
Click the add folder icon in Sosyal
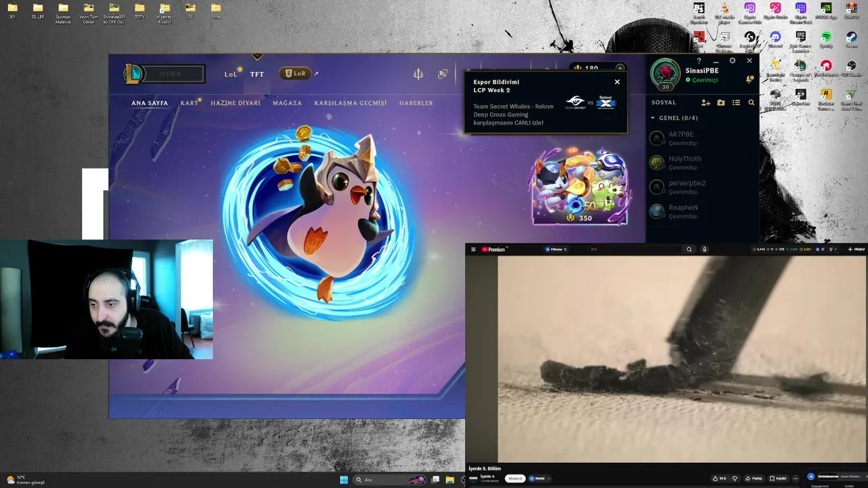[721, 102]
